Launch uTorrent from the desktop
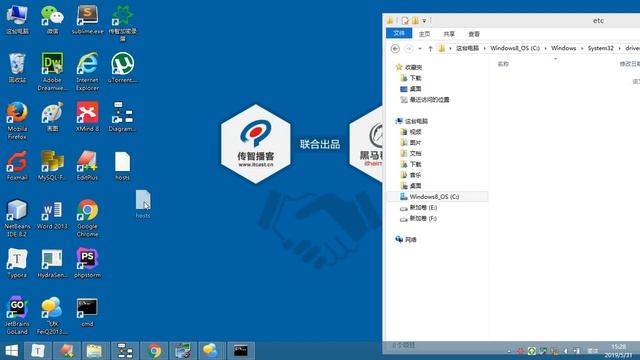Image resolution: width=640 pixels, height=360 pixels. tap(122, 68)
